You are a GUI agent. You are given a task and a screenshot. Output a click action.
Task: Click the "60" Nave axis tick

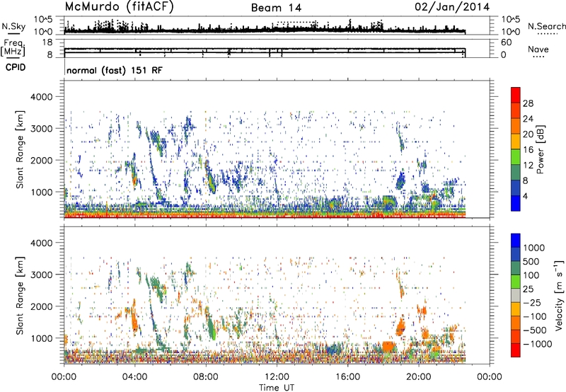pos(506,42)
